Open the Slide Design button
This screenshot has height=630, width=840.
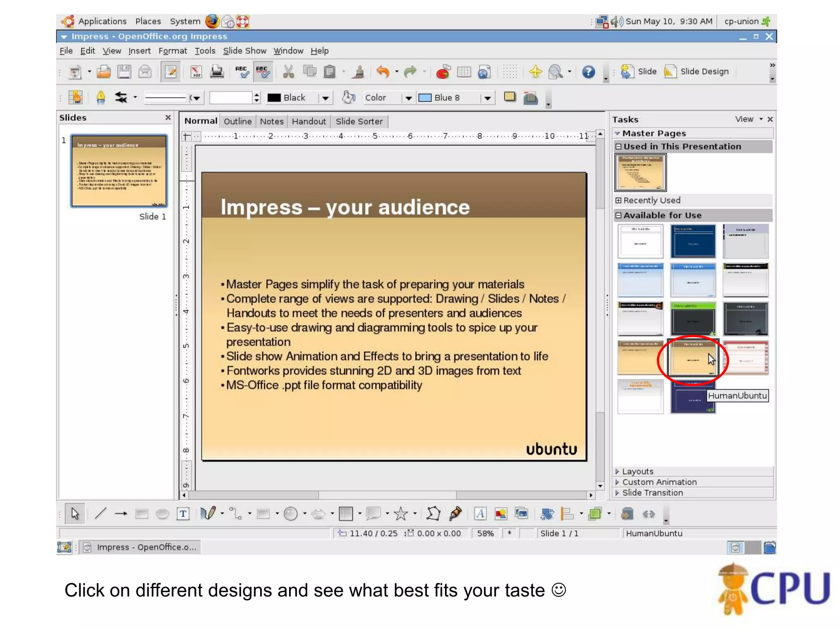click(697, 72)
